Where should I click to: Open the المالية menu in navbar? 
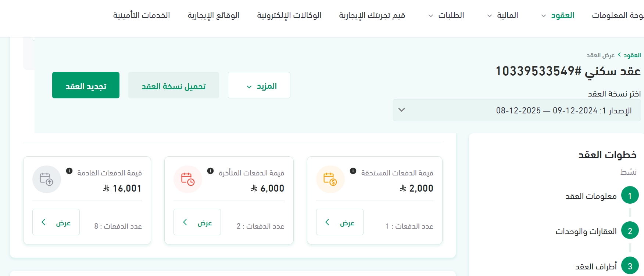pyautogui.click(x=503, y=15)
